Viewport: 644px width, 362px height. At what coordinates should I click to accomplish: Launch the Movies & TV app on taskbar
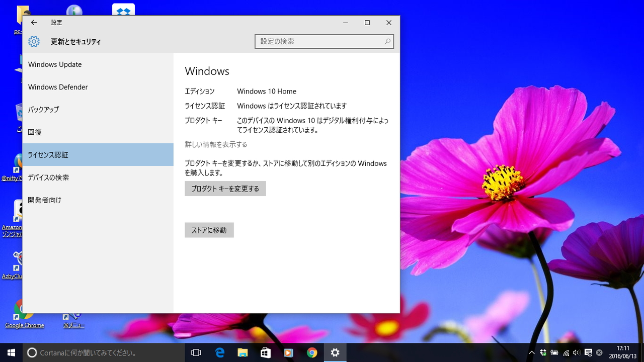[x=289, y=352]
